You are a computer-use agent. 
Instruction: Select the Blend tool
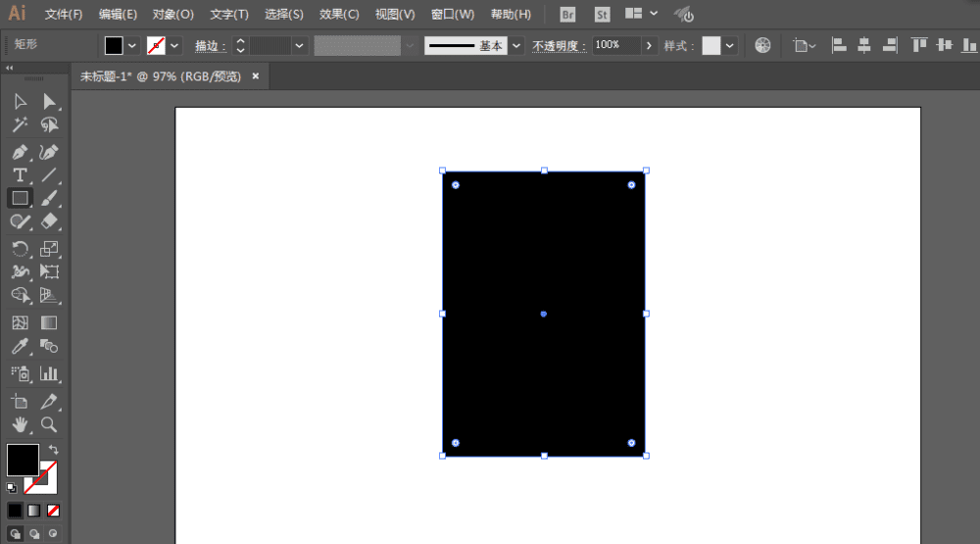[49, 346]
